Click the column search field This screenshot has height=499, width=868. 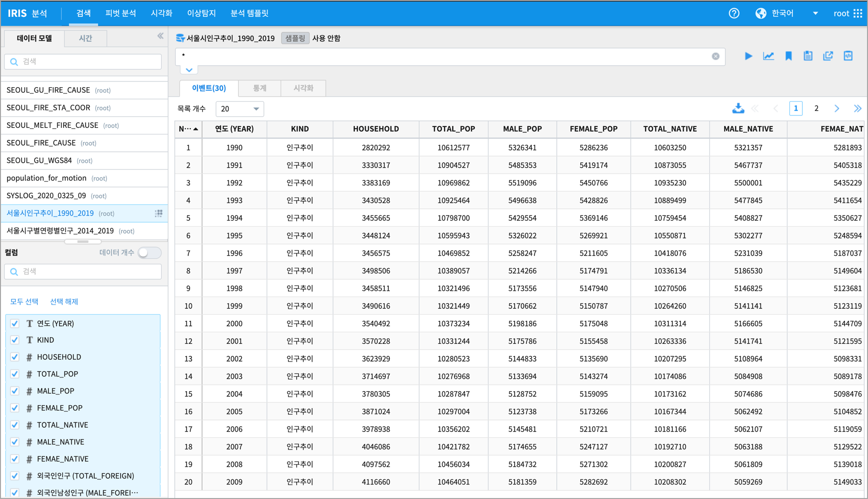tap(83, 272)
